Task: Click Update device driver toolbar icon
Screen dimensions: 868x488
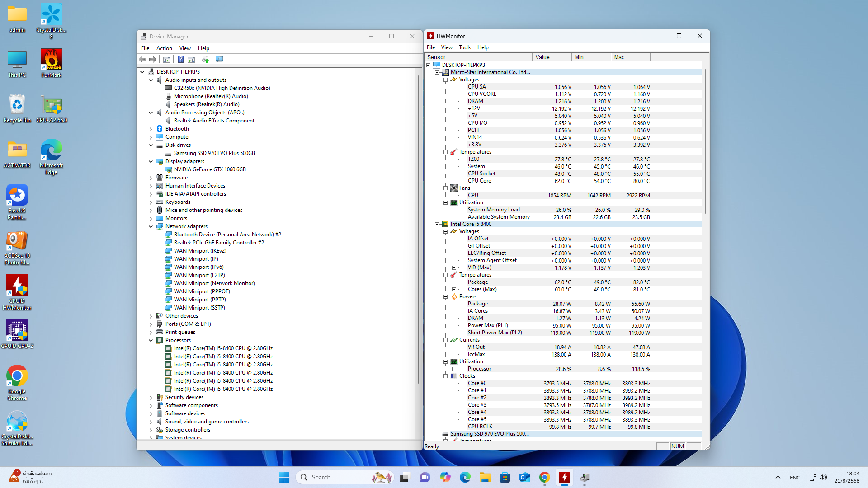Action: [205, 59]
